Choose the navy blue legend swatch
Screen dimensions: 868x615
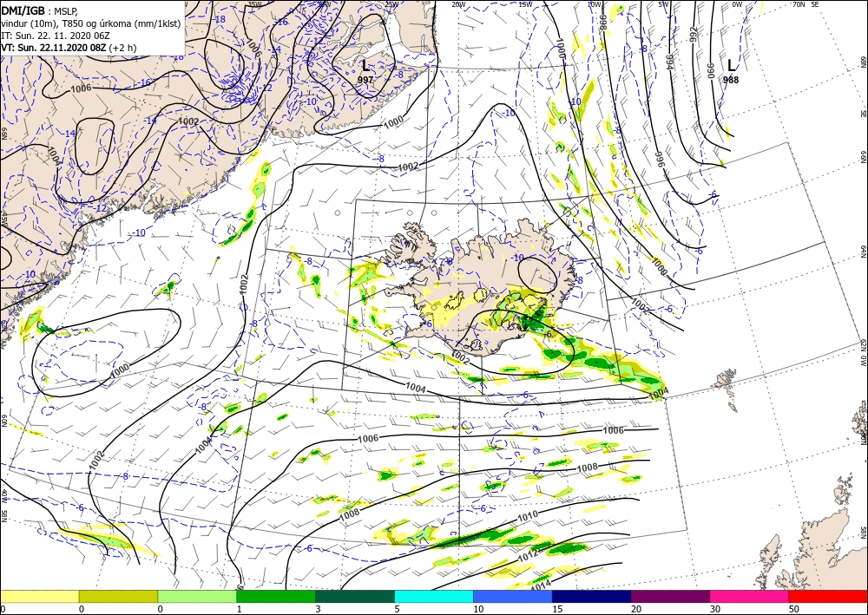592,596
